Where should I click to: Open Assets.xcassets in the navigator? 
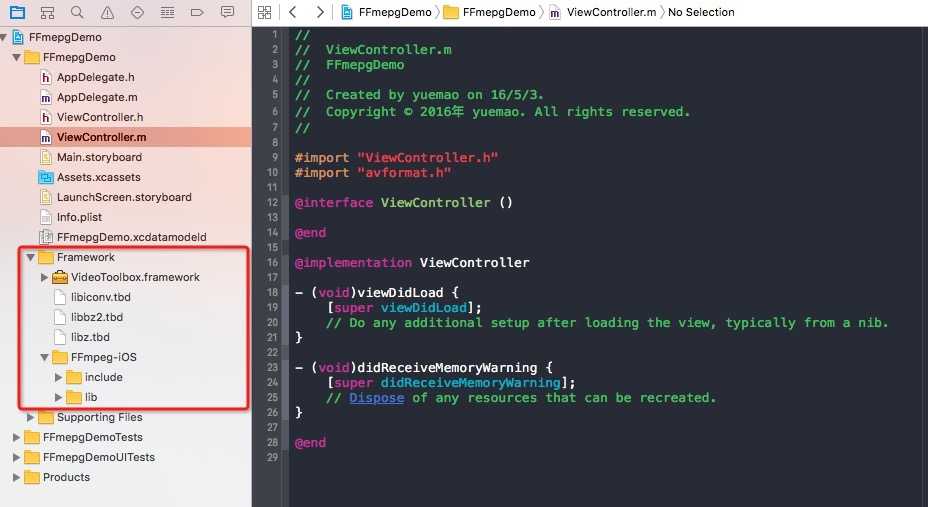(x=99, y=177)
